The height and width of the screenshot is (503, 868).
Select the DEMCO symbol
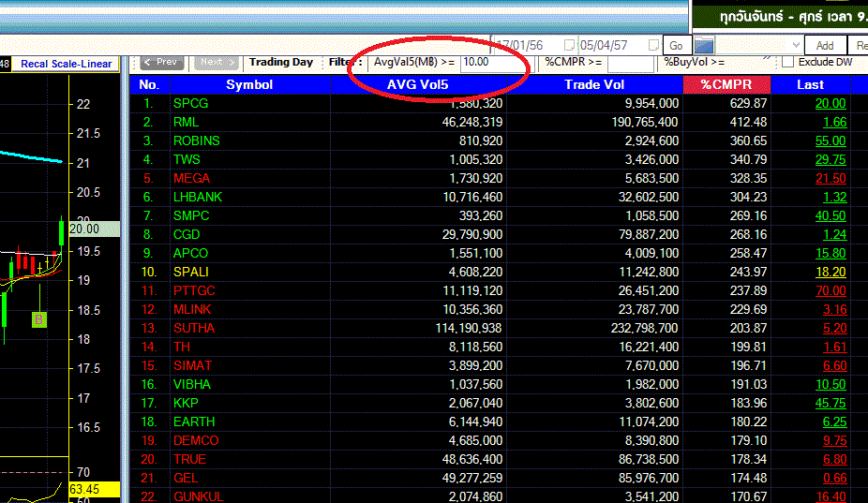click(197, 441)
